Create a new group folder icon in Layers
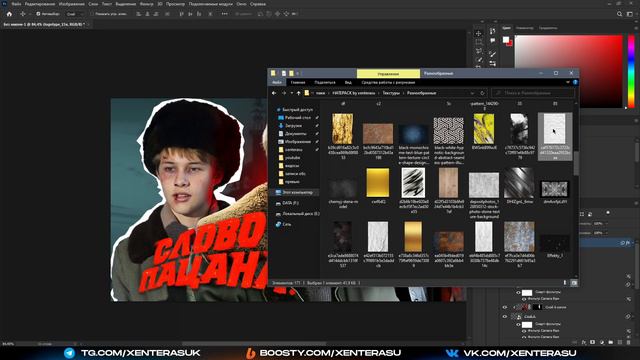Viewport: 640px width, 360px height. point(611,342)
